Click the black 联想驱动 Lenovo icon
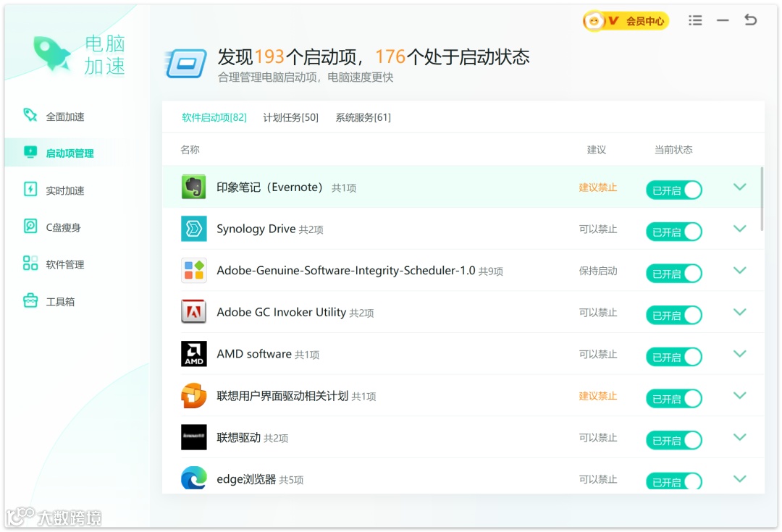Viewport: 782px width, 532px height. point(193,437)
